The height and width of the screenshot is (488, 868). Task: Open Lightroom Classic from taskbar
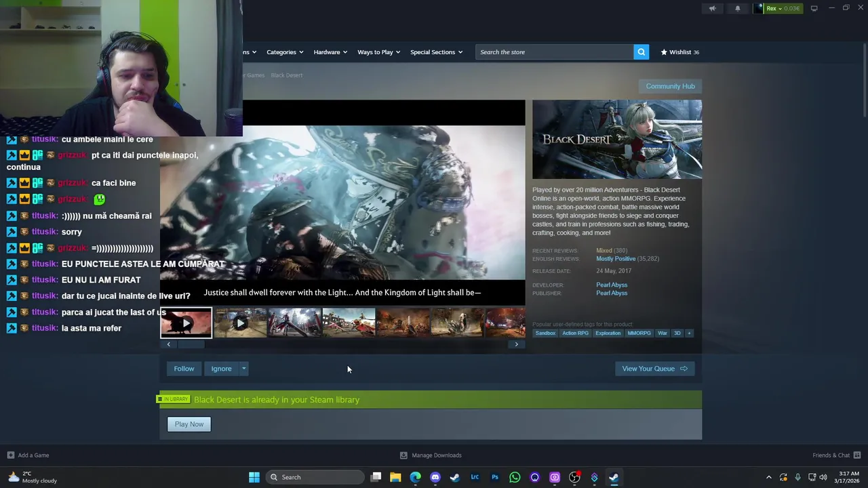pyautogui.click(x=475, y=477)
